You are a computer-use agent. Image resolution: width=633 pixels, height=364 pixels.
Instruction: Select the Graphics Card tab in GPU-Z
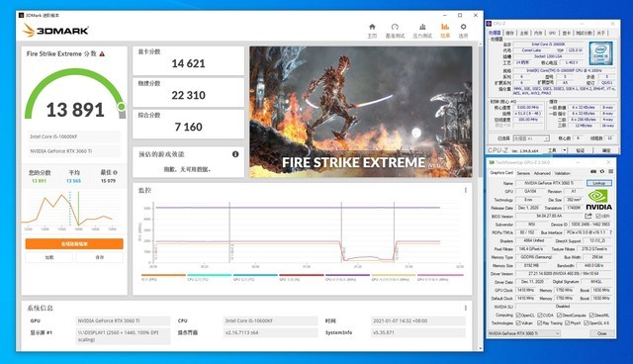click(x=501, y=173)
